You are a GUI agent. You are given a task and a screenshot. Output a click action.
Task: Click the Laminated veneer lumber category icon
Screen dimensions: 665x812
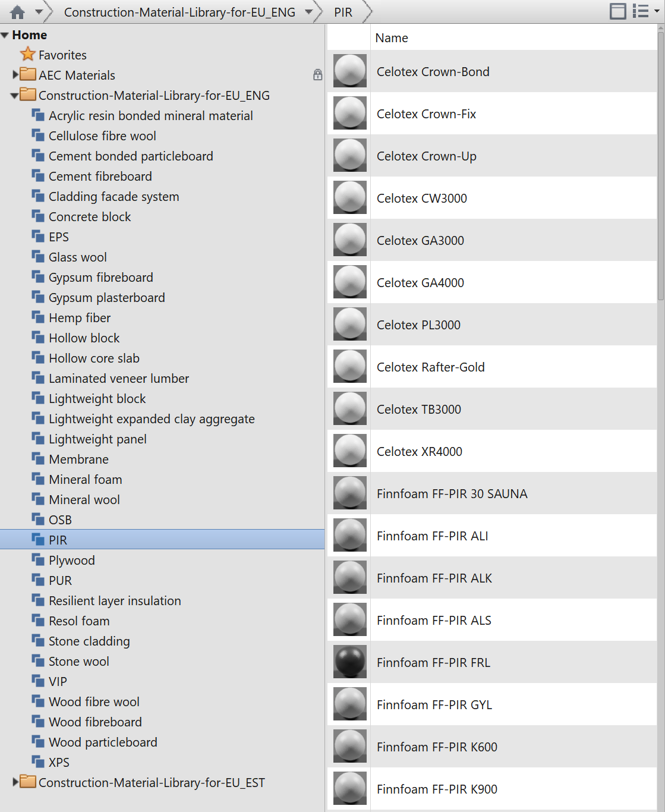pos(38,378)
